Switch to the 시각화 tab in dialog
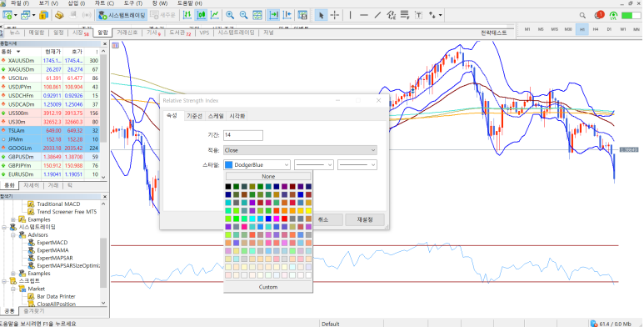 (x=237, y=116)
